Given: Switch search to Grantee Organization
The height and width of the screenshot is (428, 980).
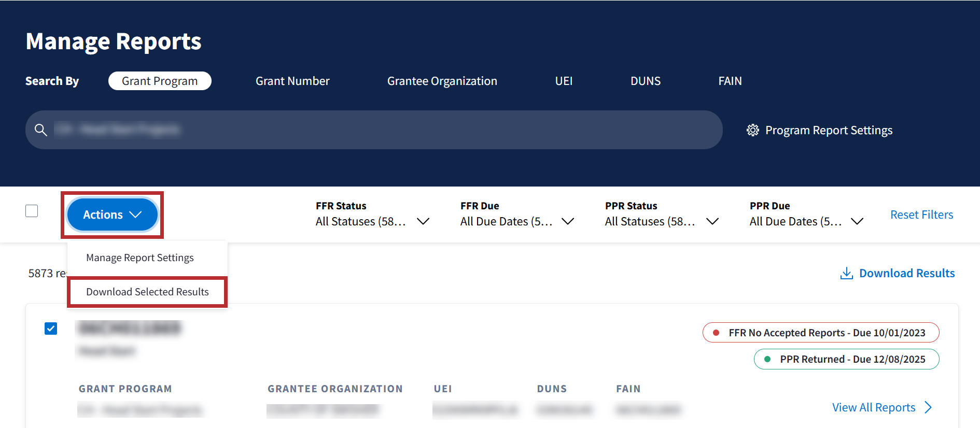Looking at the screenshot, I should click(442, 81).
